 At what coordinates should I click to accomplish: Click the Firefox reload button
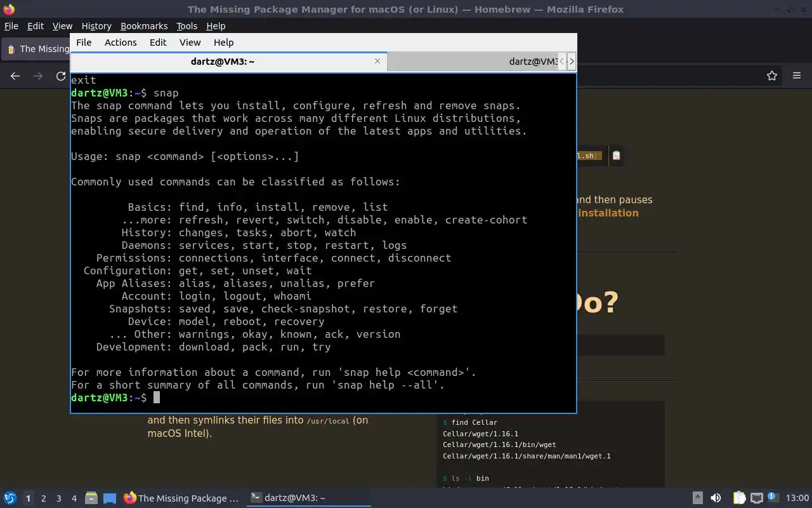[61, 76]
